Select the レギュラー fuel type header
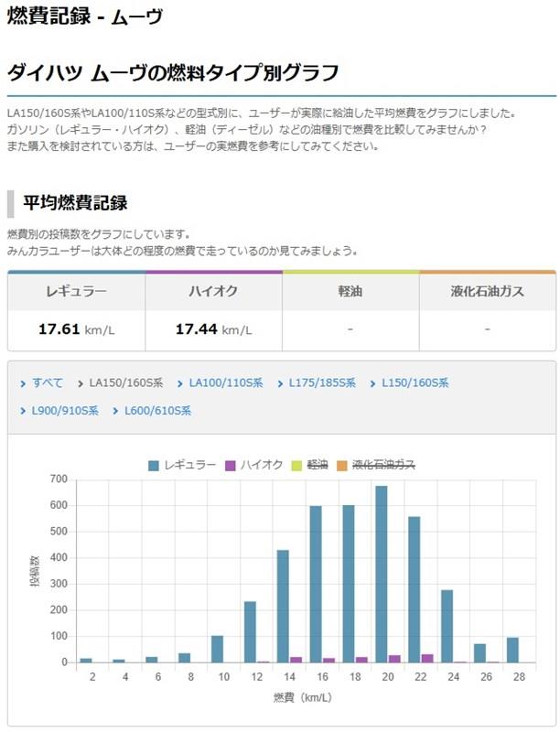This screenshot has width=560, height=732. tap(76, 291)
